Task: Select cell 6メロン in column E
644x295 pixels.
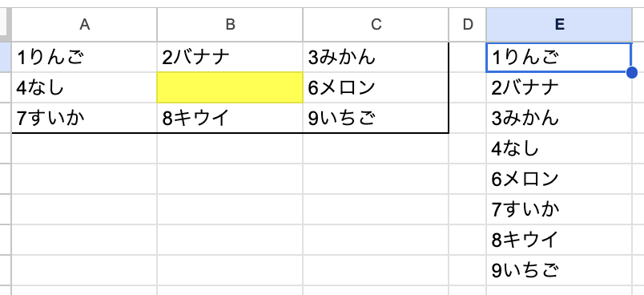Action: (x=559, y=179)
